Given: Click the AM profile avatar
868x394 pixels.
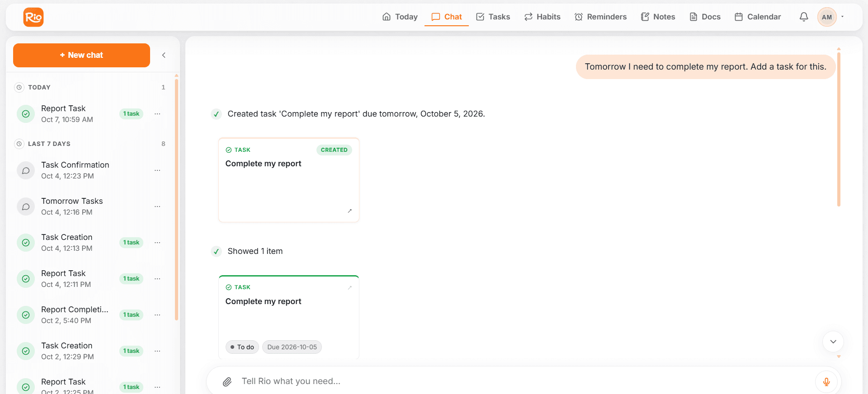Looking at the screenshot, I should 827,17.
